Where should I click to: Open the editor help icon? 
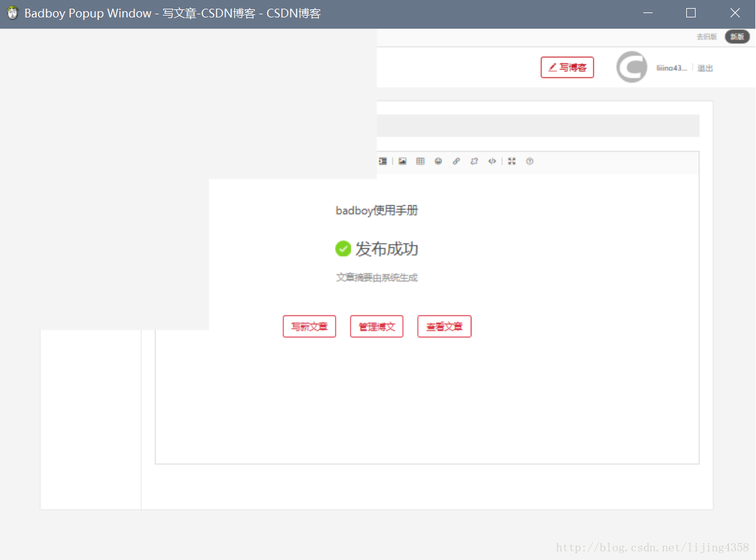coord(530,161)
